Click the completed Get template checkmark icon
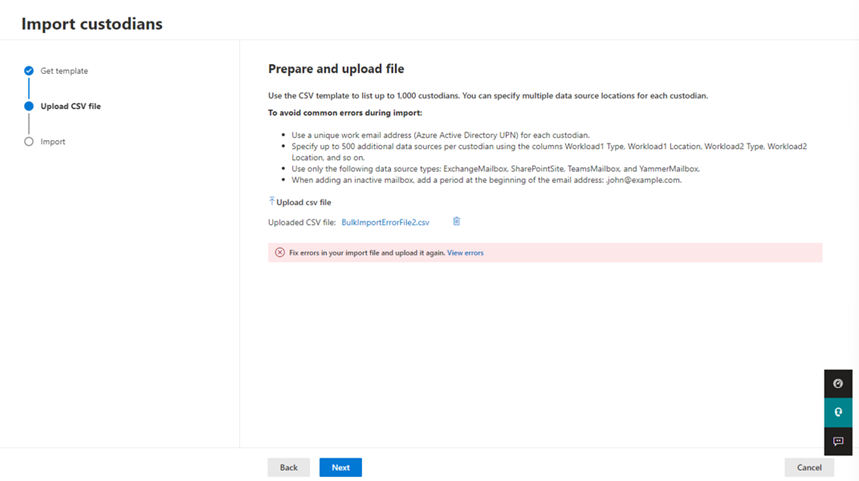Viewport: 859px width, 481px height. (x=29, y=71)
